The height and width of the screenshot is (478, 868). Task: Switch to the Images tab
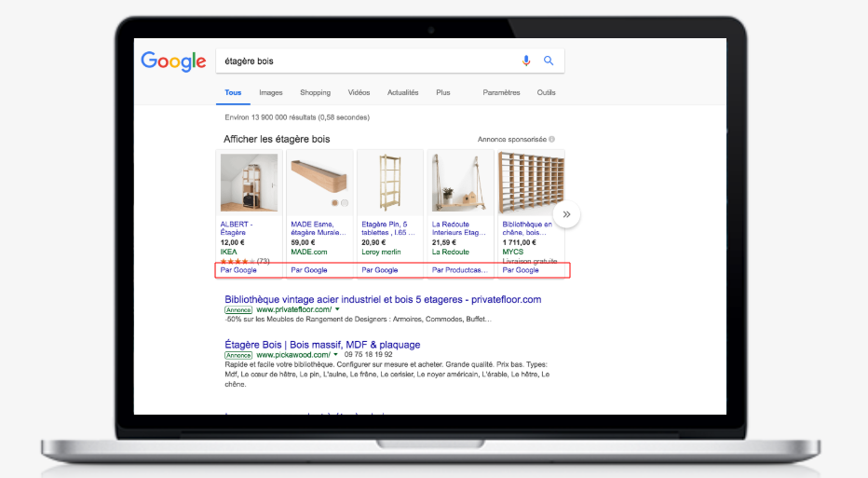point(271,92)
